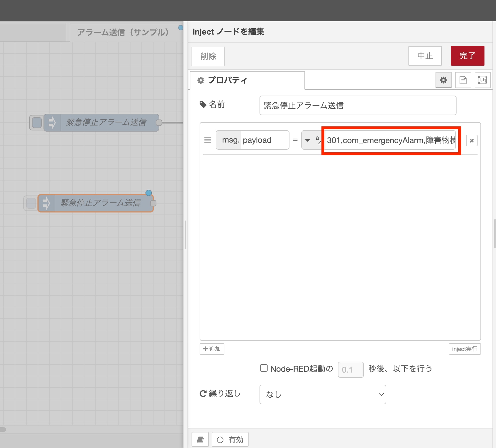This screenshot has width=496, height=448.
Task: Click the 名前 tag label
Action: pyautogui.click(x=212, y=105)
